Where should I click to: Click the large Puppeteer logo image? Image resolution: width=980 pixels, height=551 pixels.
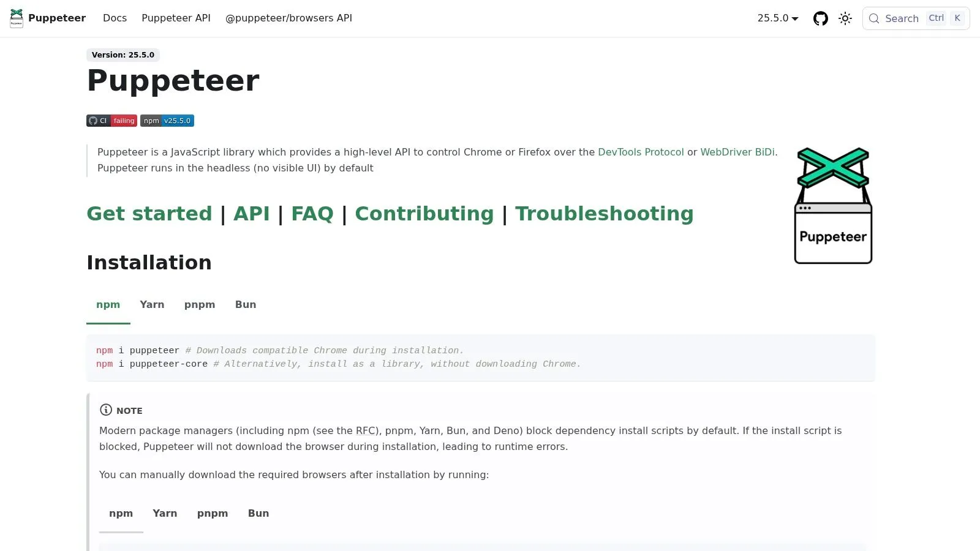pyautogui.click(x=833, y=206)
